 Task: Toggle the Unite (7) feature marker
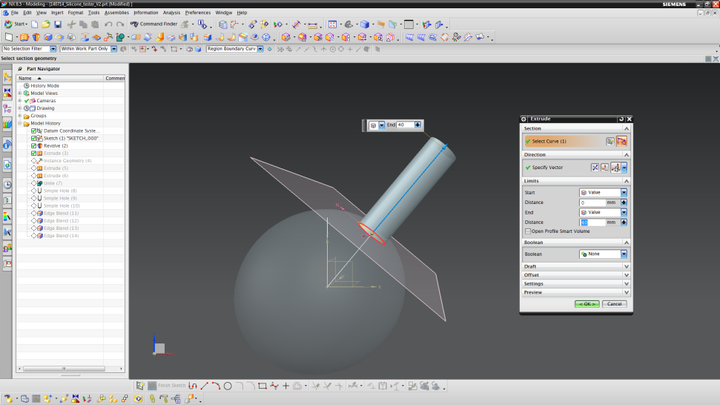(x=34, y=183)
